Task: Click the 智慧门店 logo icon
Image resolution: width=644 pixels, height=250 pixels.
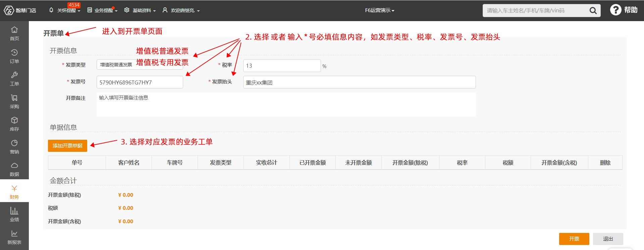Action: point(9,10)
